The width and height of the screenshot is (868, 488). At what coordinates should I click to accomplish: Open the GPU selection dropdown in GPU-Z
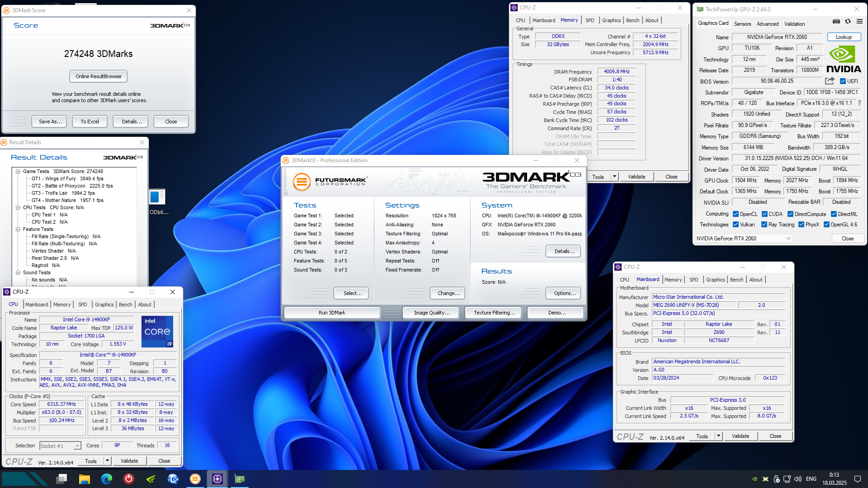743,239
